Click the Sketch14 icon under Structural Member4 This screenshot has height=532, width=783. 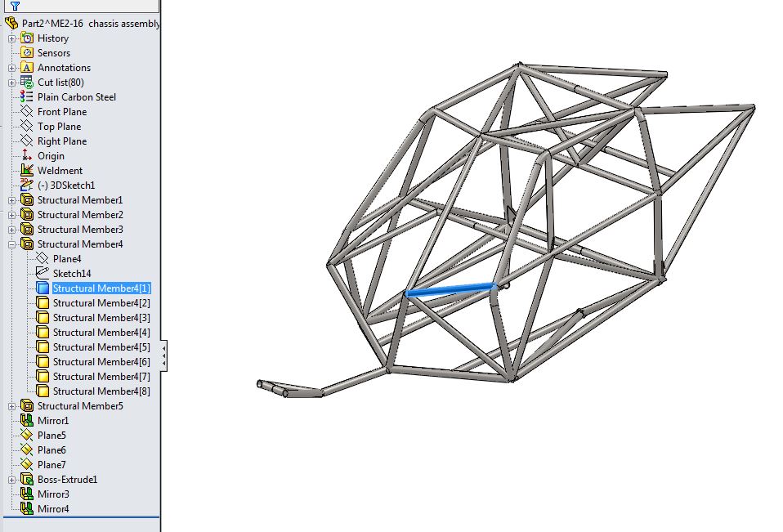(43, 274)
